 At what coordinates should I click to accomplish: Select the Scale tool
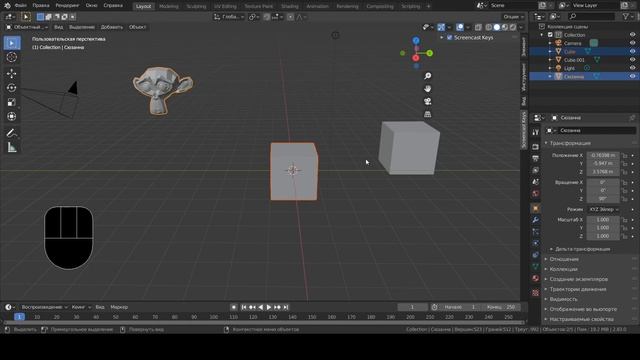click(12, 102)
